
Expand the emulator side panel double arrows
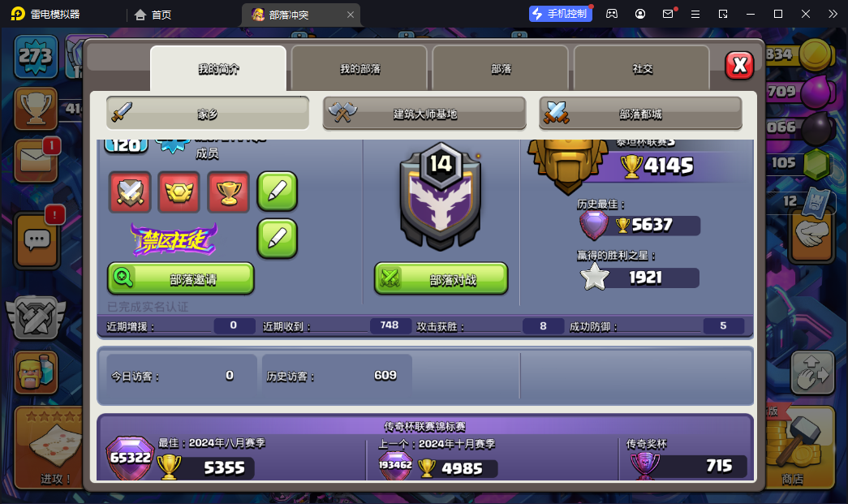(833, 14)
